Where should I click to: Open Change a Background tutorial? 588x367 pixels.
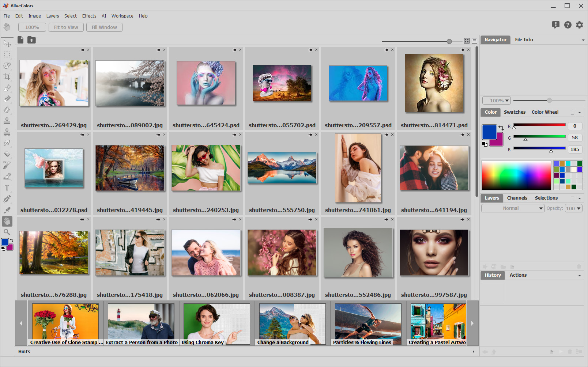pos(293,324)
